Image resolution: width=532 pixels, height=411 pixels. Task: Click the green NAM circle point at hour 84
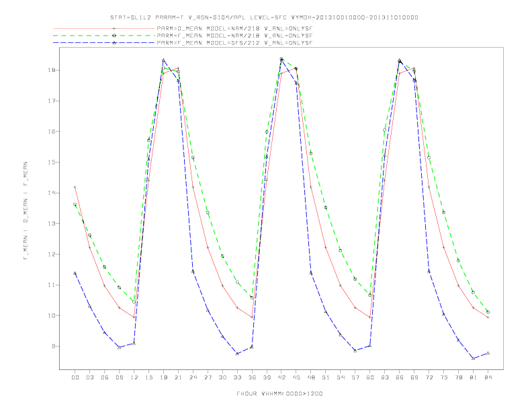pyautogui.click(x=488, y=312)
